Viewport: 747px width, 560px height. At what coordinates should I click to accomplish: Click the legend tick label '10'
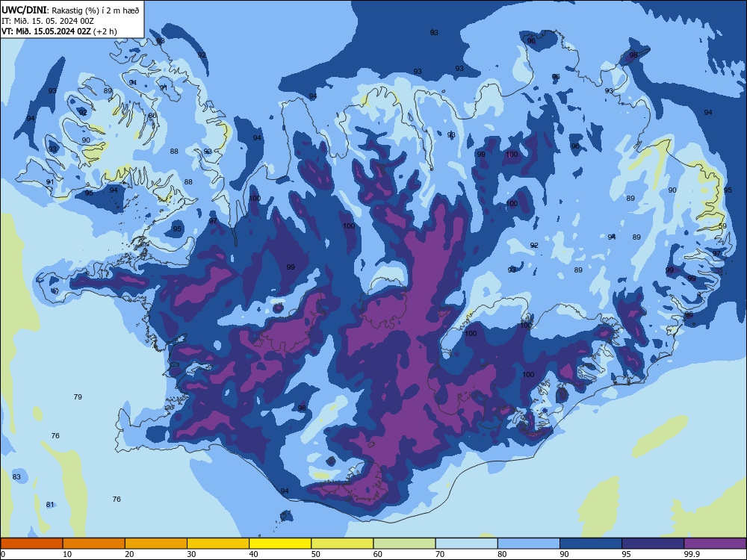pos(67,554)
